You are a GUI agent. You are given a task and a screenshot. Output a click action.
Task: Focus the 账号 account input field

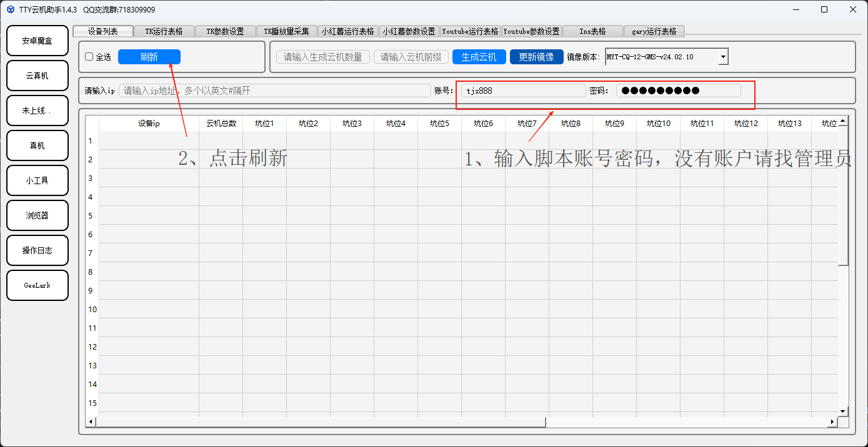[x=523, y=91]
